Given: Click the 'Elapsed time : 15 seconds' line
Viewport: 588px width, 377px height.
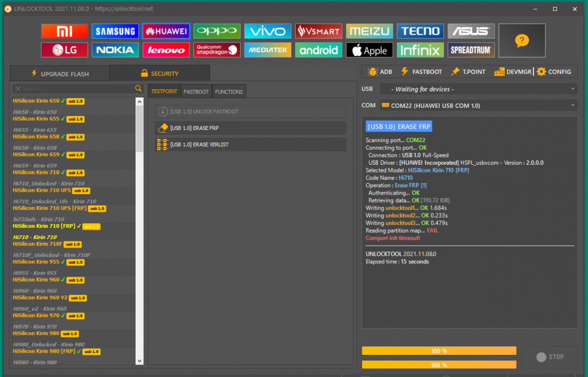Looking at the screenshot, I should tap(397, 262).
